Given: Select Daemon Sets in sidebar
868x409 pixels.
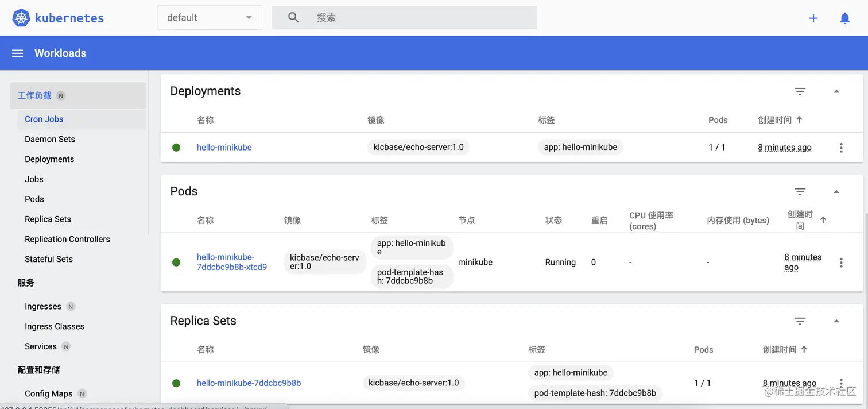Looking at the screenshot, I should coord(50,139).
